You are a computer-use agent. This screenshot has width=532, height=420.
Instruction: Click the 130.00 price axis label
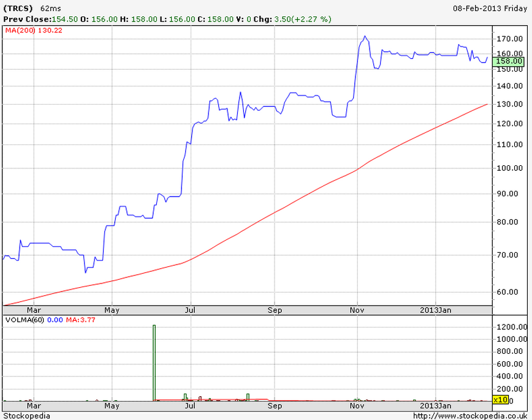(x=509, y=105)
